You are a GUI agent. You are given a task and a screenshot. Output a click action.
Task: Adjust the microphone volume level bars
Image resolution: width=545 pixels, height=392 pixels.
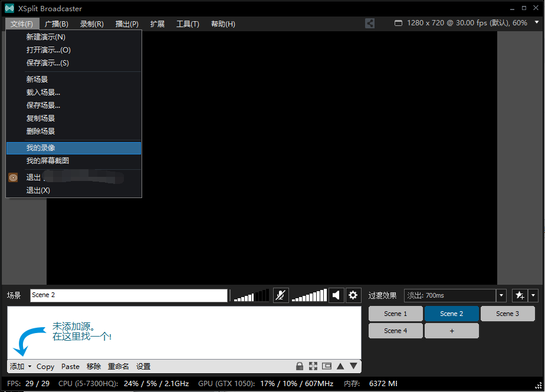(251, 295)
